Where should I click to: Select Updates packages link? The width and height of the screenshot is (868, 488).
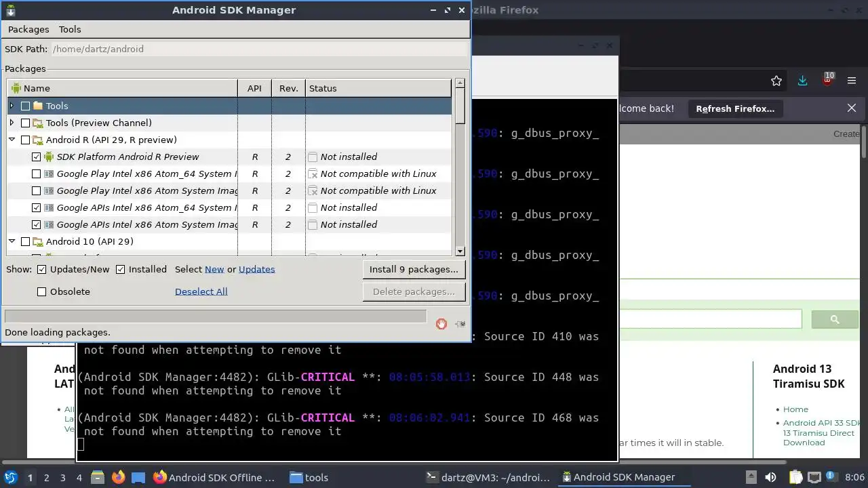click(x=257, y=269)
